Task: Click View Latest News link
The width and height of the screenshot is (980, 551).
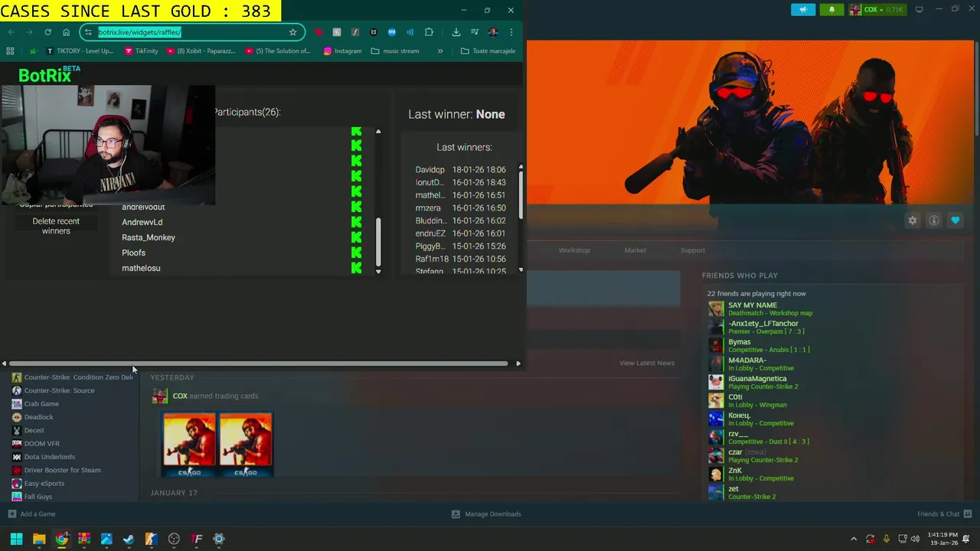Action: point(647,363)
